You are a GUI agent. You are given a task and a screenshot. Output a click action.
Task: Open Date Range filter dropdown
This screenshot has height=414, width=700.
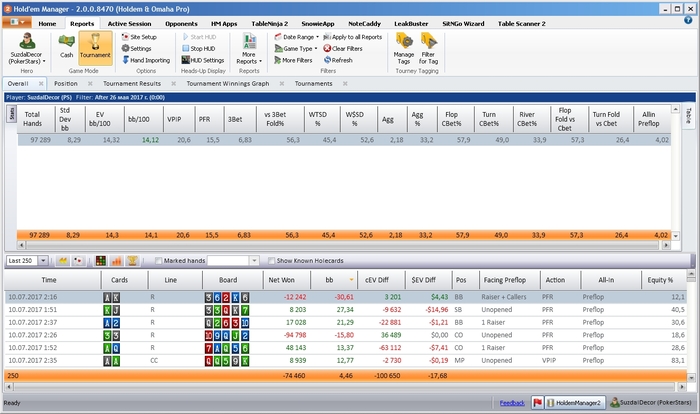pyautogui.click(x=296, y=37)
